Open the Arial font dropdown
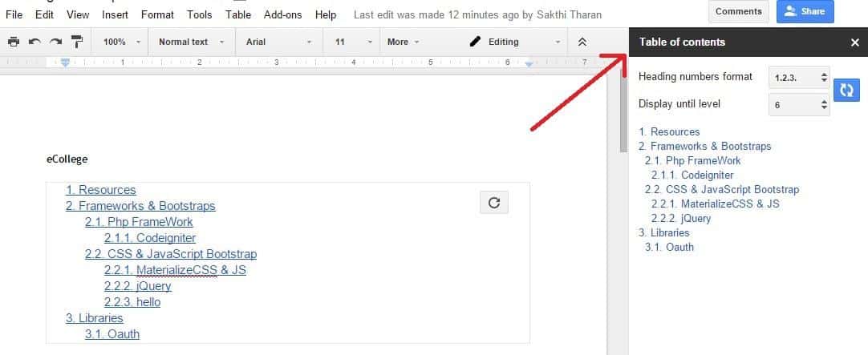 pyautogui.click(x=278, y=42)
